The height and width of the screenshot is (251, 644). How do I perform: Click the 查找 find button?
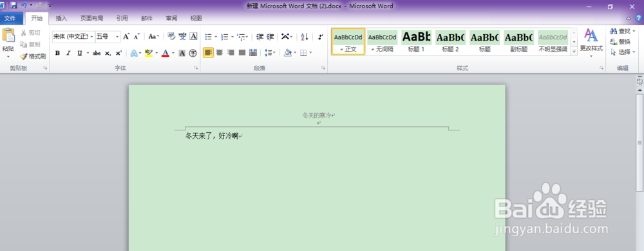(x=622, y=31)
